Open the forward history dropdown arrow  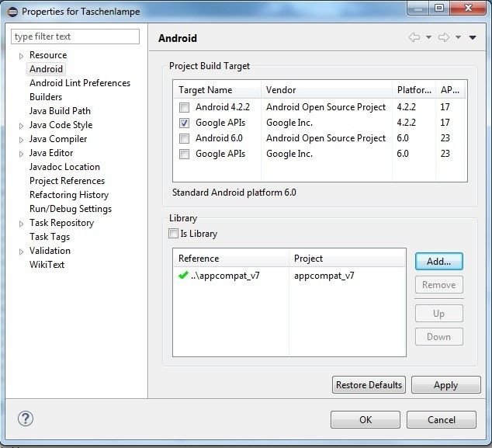(x=458, y=37)
